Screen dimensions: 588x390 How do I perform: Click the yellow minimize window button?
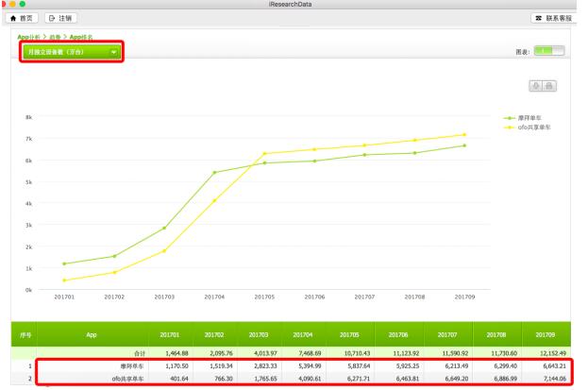(x=13, y=4)
